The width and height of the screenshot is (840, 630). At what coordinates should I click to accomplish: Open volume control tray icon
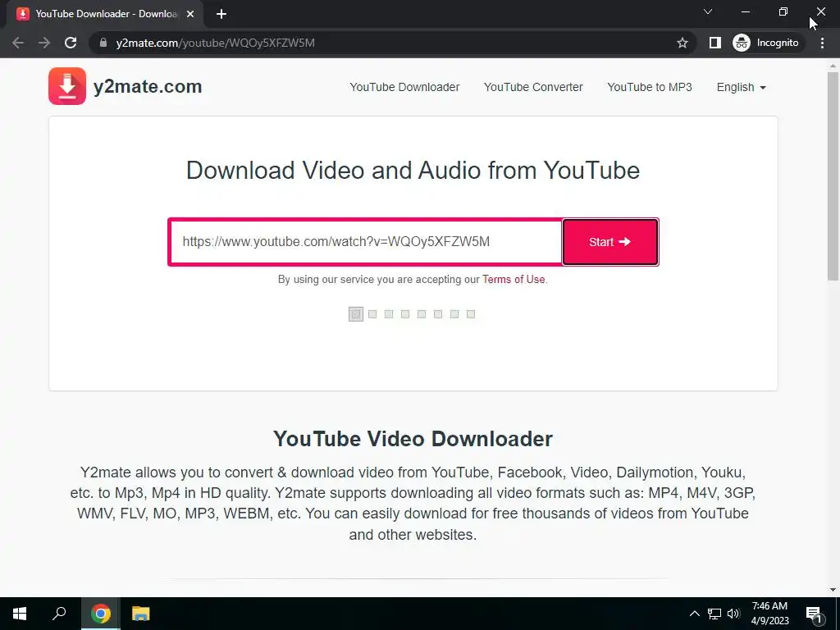[x=733, y=614]
